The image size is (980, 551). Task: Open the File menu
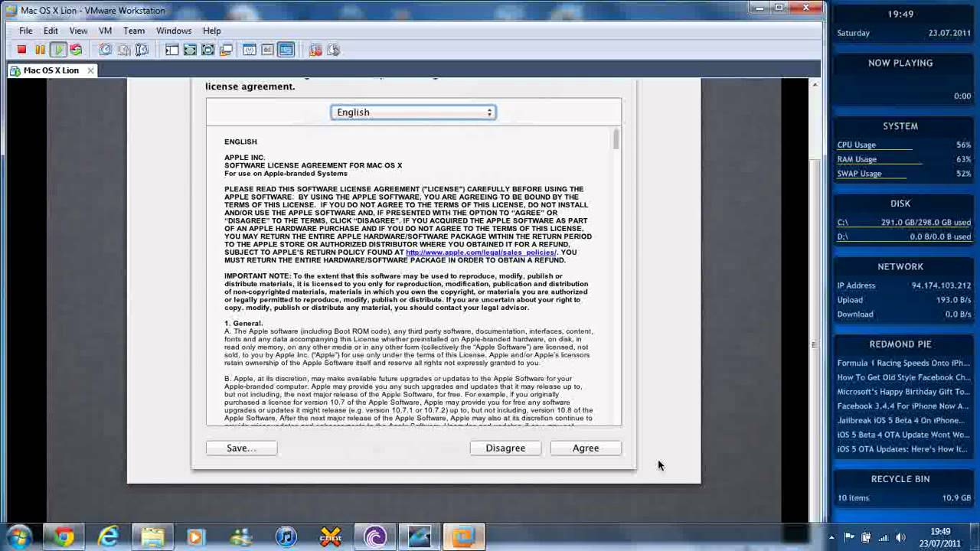(x=25, y=31)
